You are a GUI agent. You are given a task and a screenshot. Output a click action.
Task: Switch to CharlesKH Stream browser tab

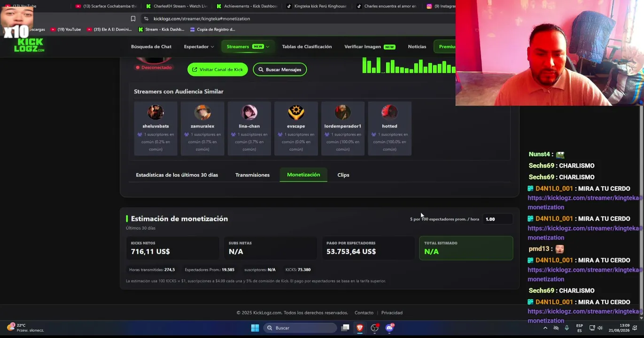[x=177, y=6]
